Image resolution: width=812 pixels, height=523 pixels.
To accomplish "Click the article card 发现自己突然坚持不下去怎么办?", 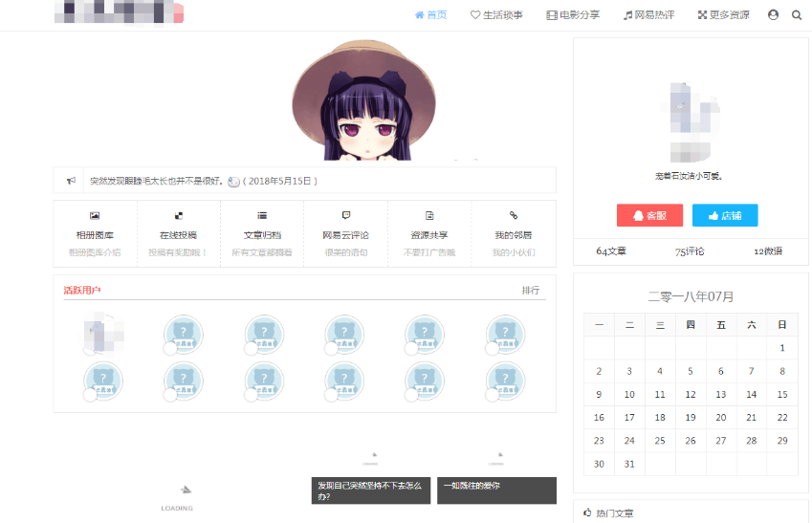I will (371, 490).
